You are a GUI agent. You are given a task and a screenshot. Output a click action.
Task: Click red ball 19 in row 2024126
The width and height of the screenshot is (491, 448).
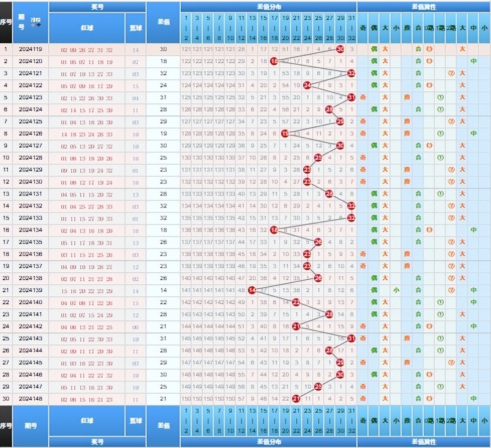[285, 134]
